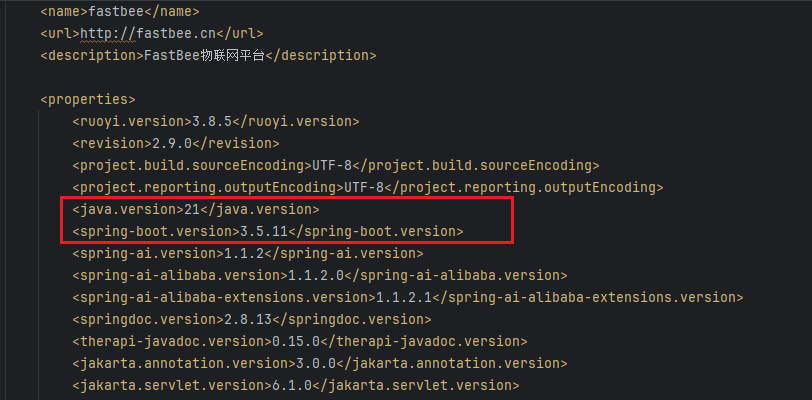
Task: Click spring-ai-alibaba-extensions.version value 1.1.2.1
Action: click(404, 298)
